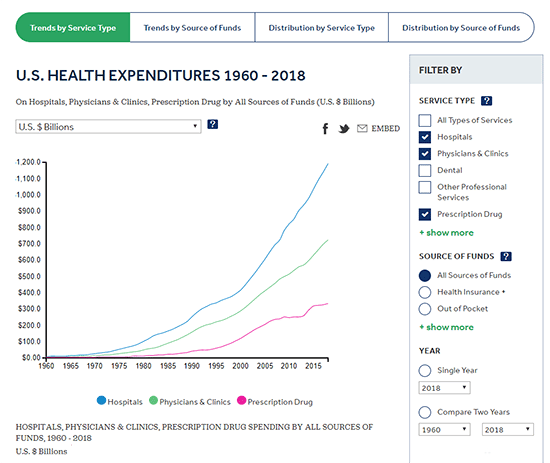Enable the Dental checkbox

tap(425, 170)
